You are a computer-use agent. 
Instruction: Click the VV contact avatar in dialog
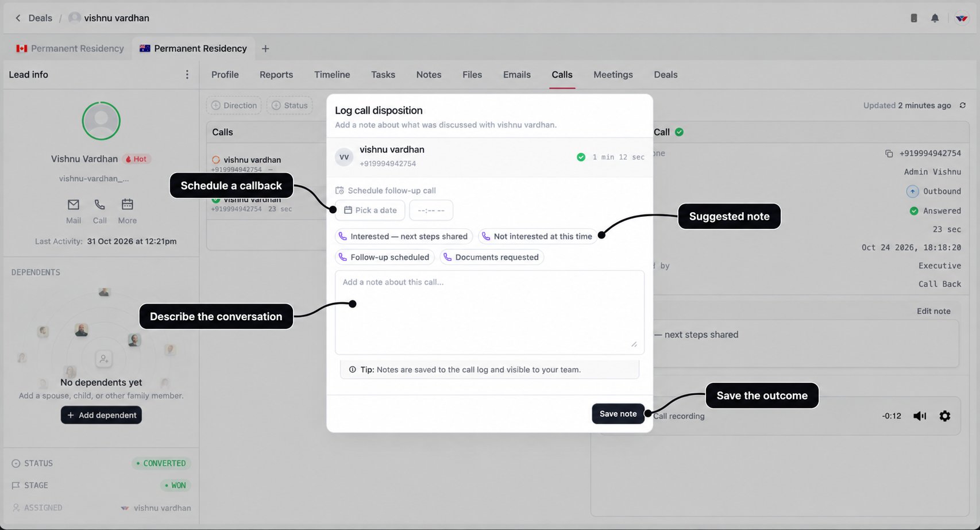344,157
